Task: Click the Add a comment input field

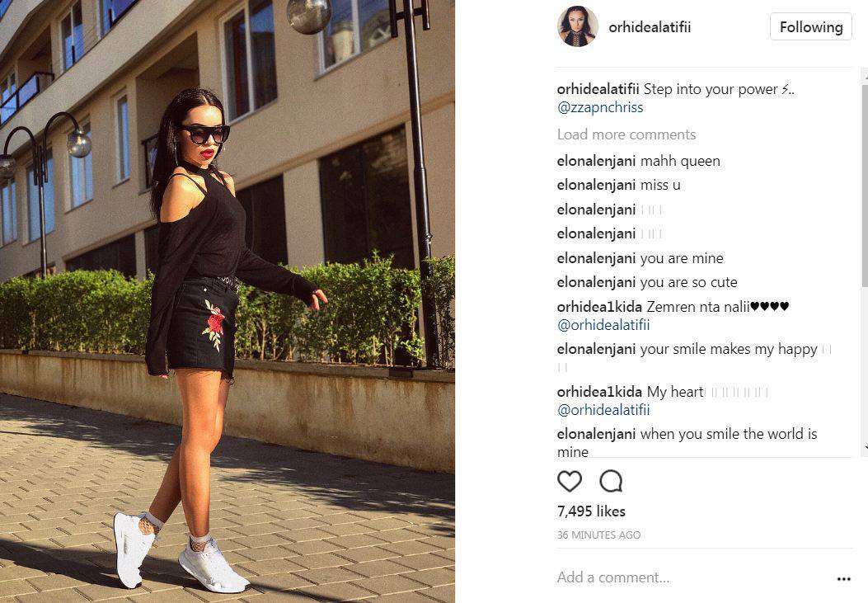Action: point(692,577)
